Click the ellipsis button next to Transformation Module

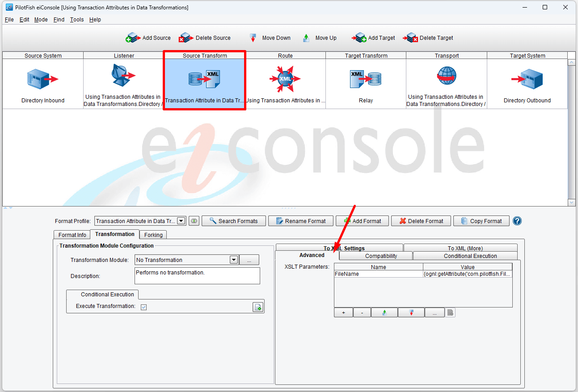(x=249, y=260)
